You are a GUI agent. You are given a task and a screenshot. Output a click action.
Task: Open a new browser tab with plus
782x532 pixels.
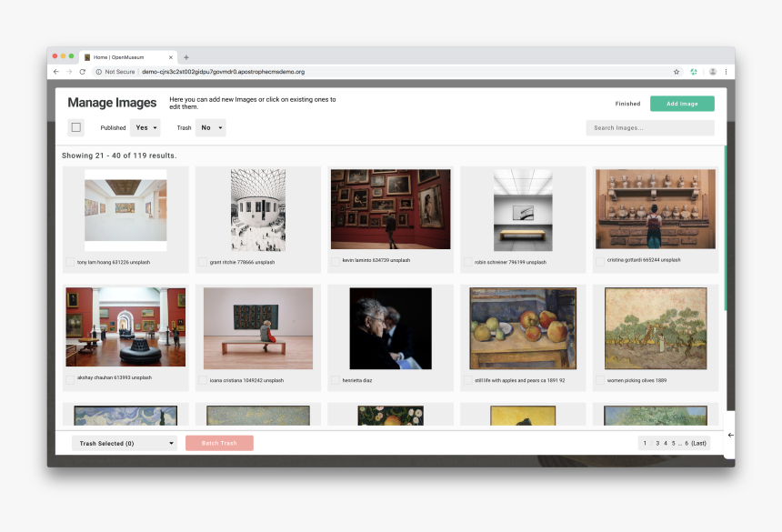pyautogui.click(x=186, y=57)
